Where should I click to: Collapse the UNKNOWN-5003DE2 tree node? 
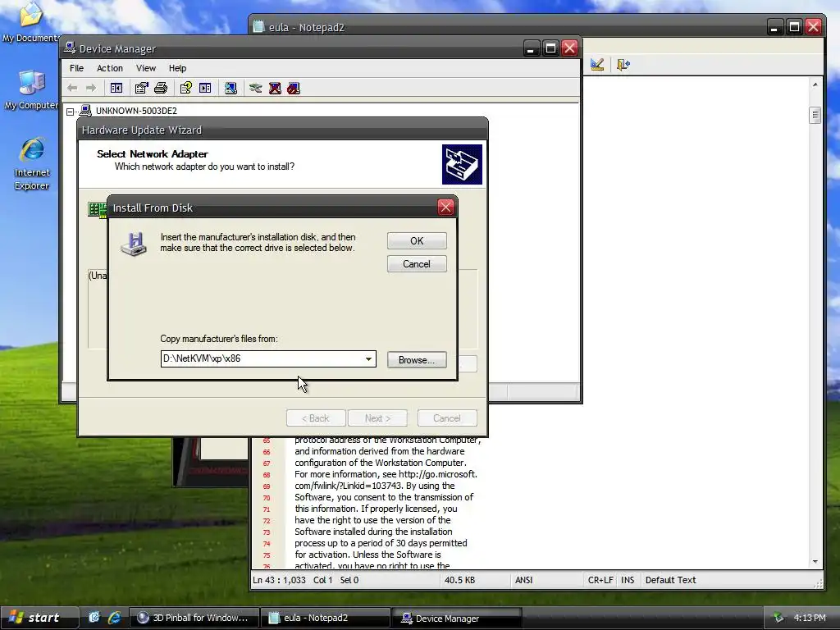point(71,112)
